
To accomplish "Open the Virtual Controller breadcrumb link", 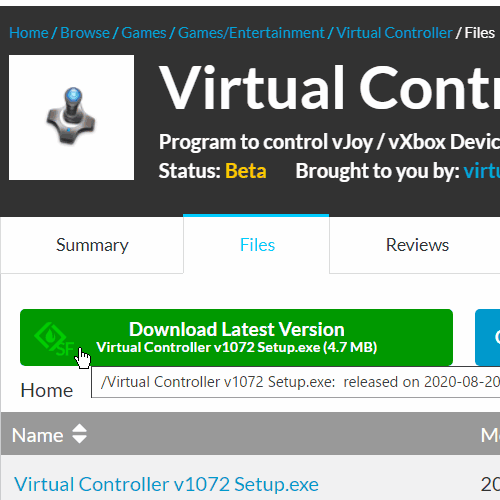I will tap(394, 33).
